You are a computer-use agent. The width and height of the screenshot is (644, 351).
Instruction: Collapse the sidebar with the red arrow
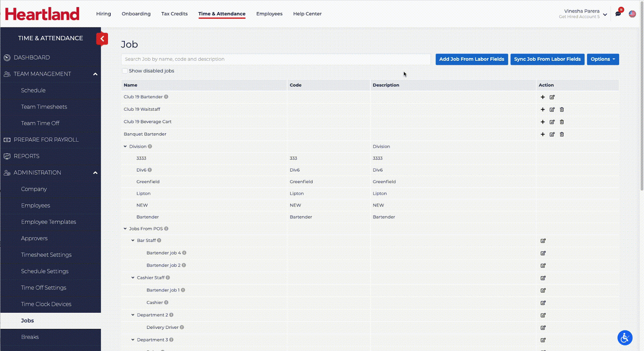click(x=102, y=39)
